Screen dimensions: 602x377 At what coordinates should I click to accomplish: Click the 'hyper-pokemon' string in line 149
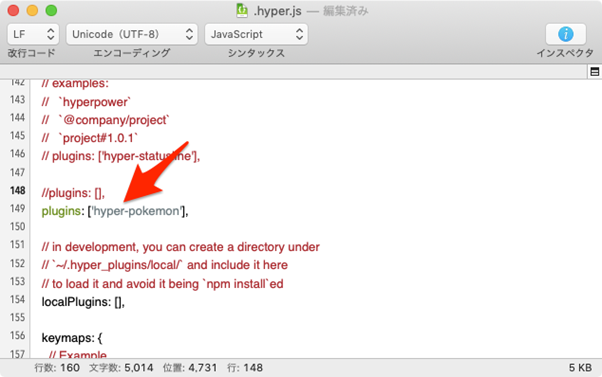137,211
